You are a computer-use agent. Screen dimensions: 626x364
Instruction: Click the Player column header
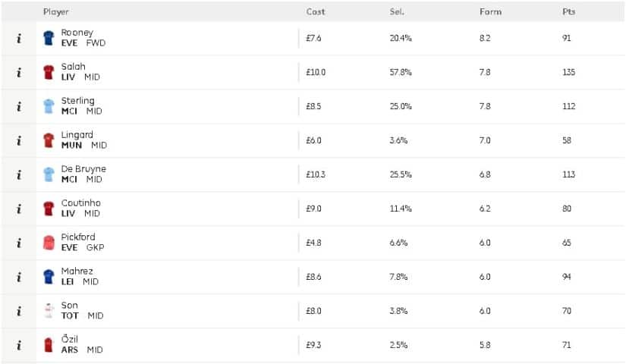pyautogui.click(x=56, y=12)
